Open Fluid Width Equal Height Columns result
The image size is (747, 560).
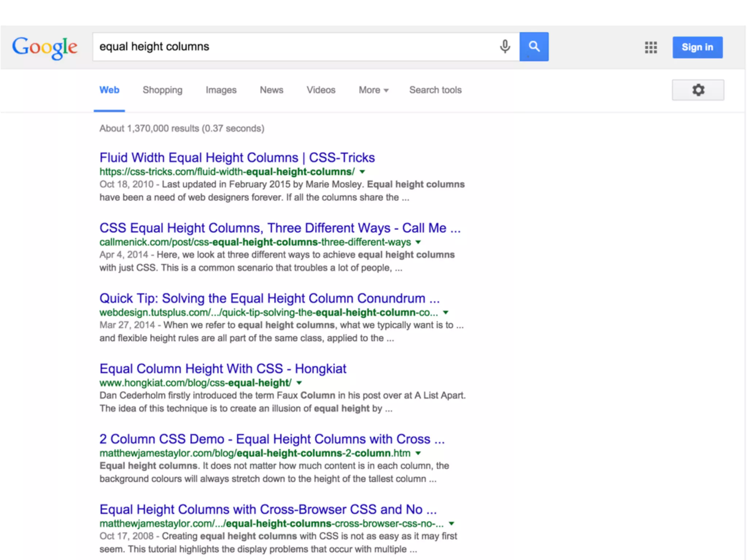[237, 157]
